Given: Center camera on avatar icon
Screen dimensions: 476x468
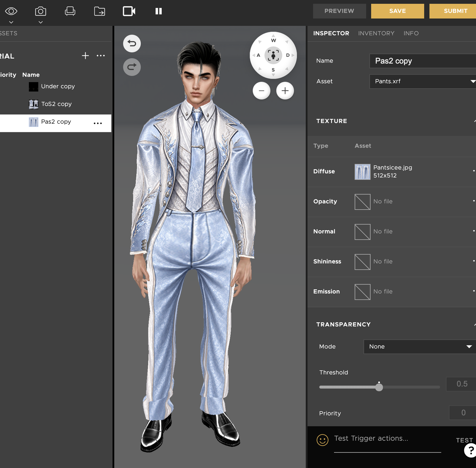Looking at the screenshot, I should pyautogui.click(x=273, y=55).
